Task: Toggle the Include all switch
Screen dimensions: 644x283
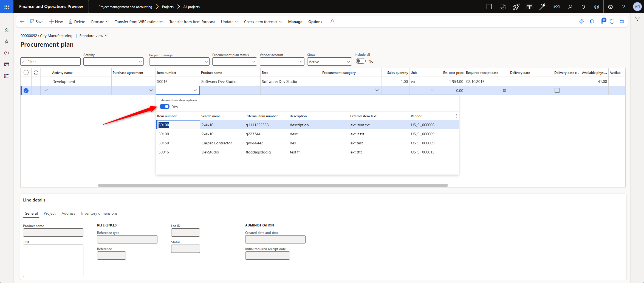Action: (360, 61)
